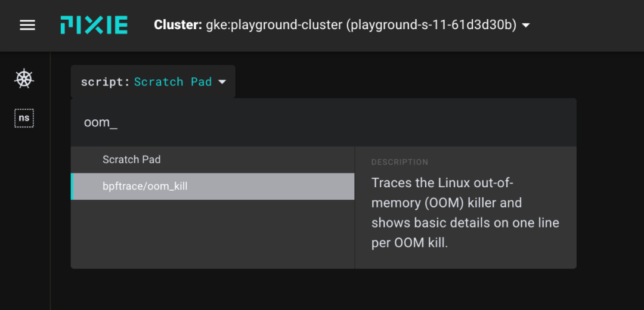
Task: Open the Kubernetes cluster sidebar icon
Action: pos(24,79)
